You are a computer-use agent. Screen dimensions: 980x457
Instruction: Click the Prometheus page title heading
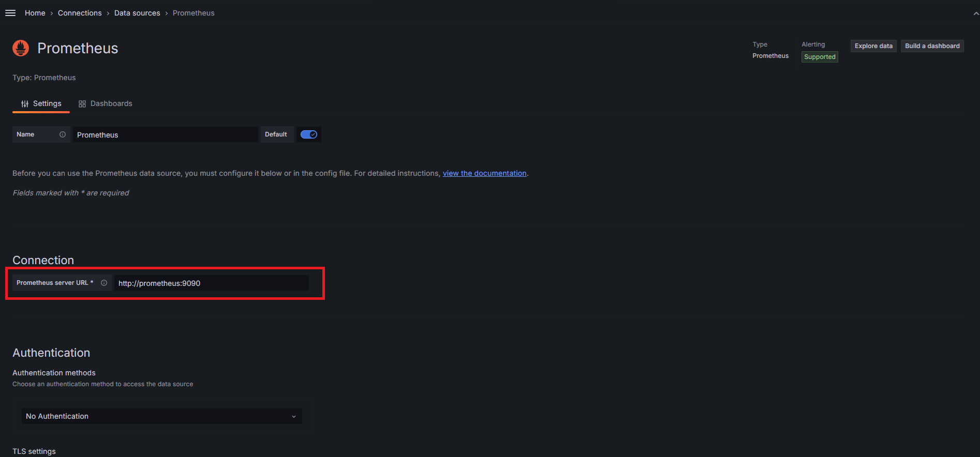coord(78,48)
